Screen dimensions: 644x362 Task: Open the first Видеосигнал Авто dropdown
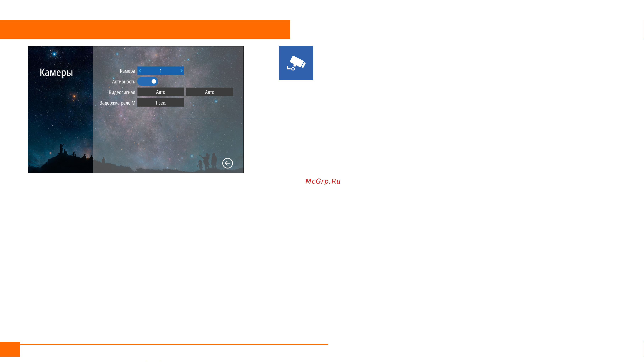[161, 92]
